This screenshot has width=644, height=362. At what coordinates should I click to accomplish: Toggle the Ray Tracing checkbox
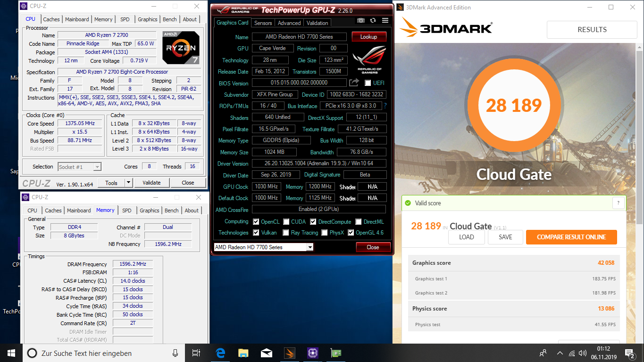click(286, 233)
